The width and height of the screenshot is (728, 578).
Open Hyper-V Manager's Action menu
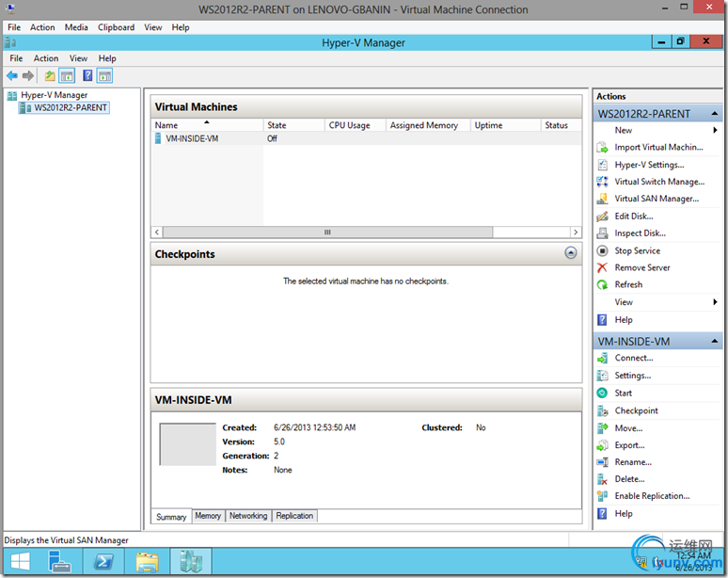coord(46,58)
